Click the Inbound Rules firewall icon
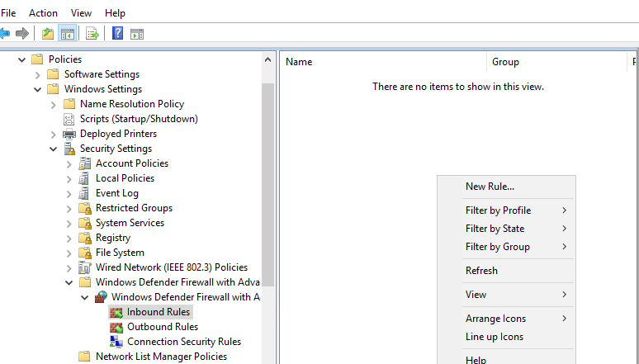Image resolution: width=639 pixels, height=364 pixels. point(116,312)
